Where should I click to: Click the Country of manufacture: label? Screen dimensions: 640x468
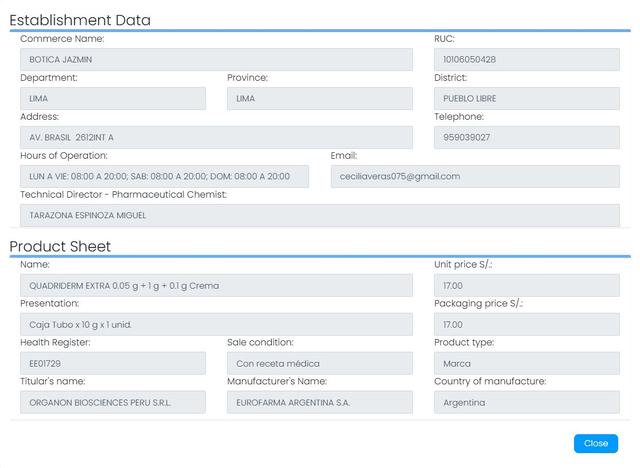pyautogui.click(x=490, y=381)
